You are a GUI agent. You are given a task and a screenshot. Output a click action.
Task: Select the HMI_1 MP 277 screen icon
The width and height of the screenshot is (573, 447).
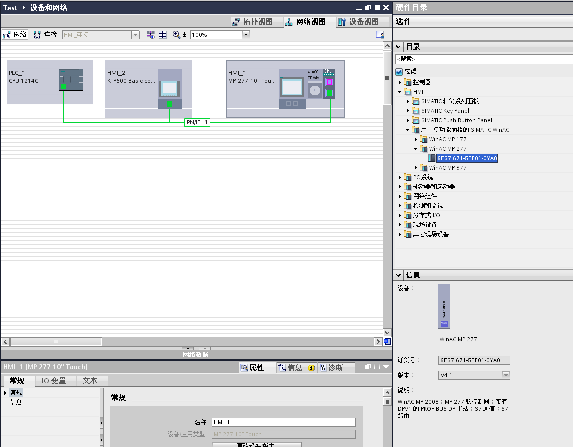(x=292, y=88)
